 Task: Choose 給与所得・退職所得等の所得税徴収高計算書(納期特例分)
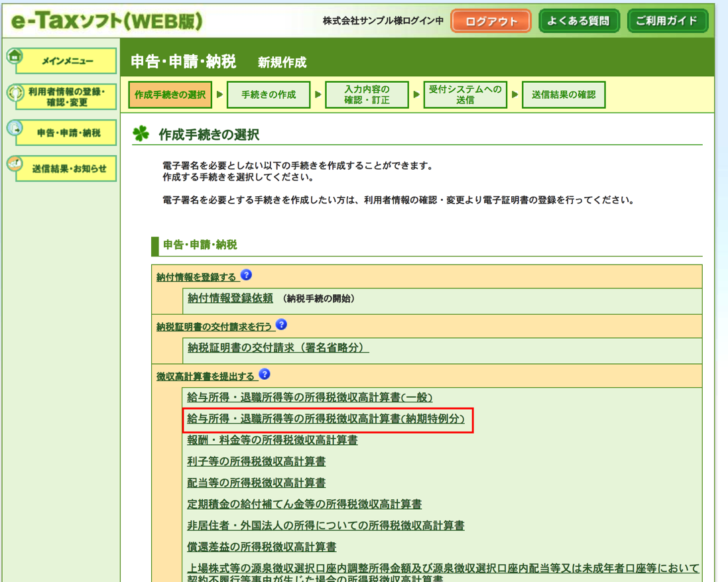click(326, 419)
